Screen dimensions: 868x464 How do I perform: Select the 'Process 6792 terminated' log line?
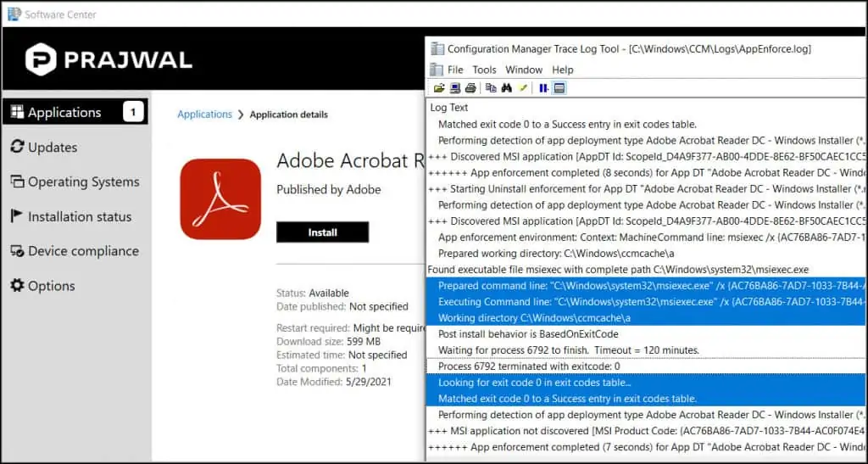[x=645, y=366]
